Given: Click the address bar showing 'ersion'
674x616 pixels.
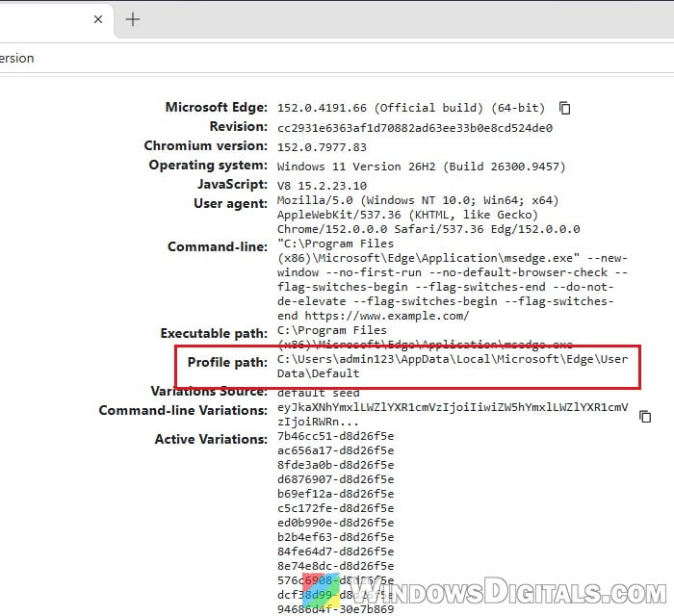Looking at the screenshot, I should click(335, 58).
